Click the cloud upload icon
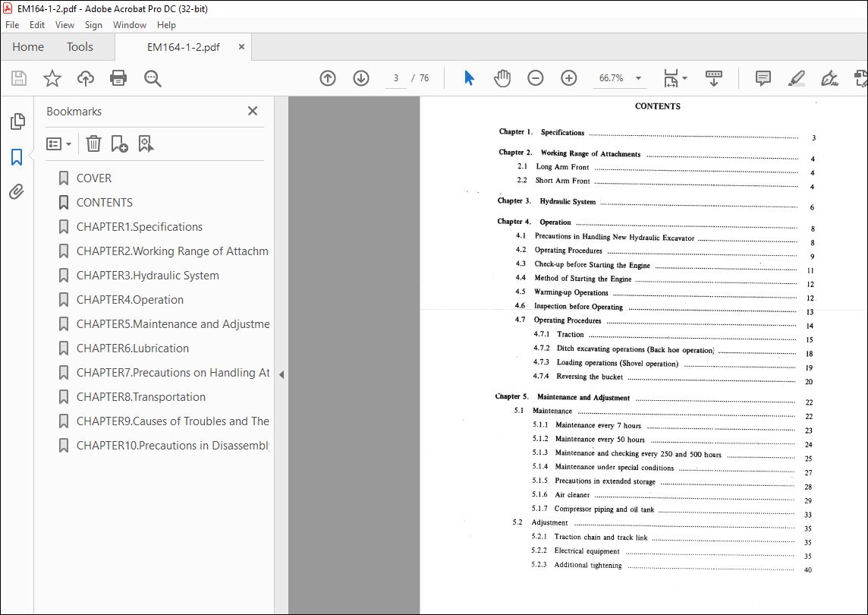This screenshot has width=868, height=615. point(85,78)
